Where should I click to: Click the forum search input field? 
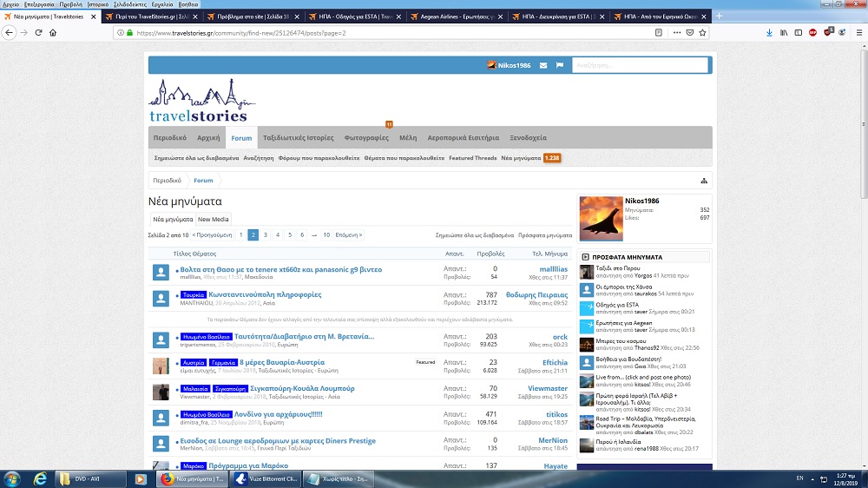640,65
